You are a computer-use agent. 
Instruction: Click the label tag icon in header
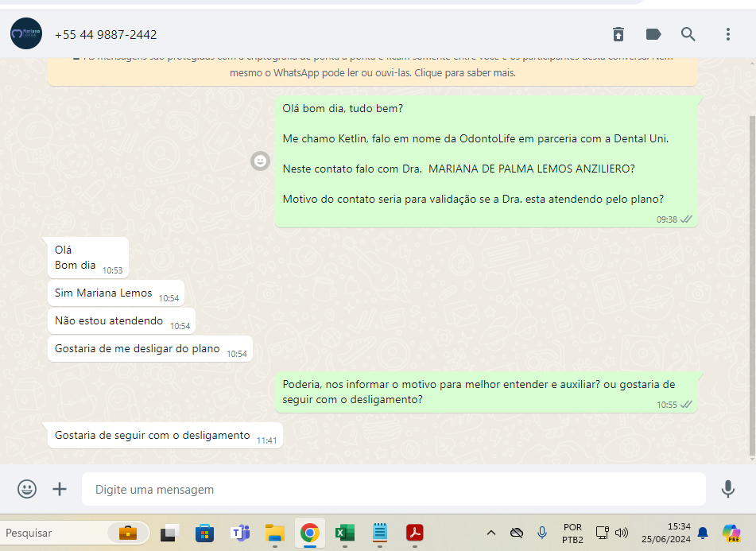tap(653, 34)
